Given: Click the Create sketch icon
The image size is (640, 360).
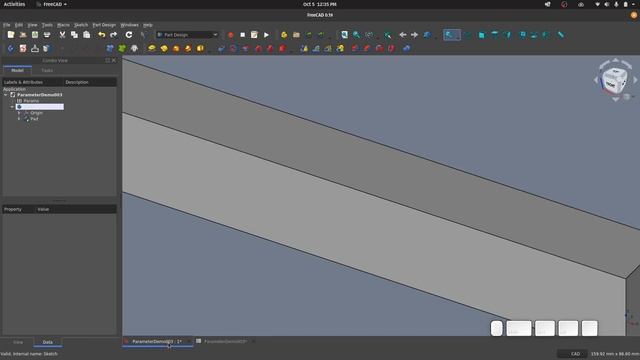Looking at the screenshot, I should pyautogui.click(x=23, y=48).
